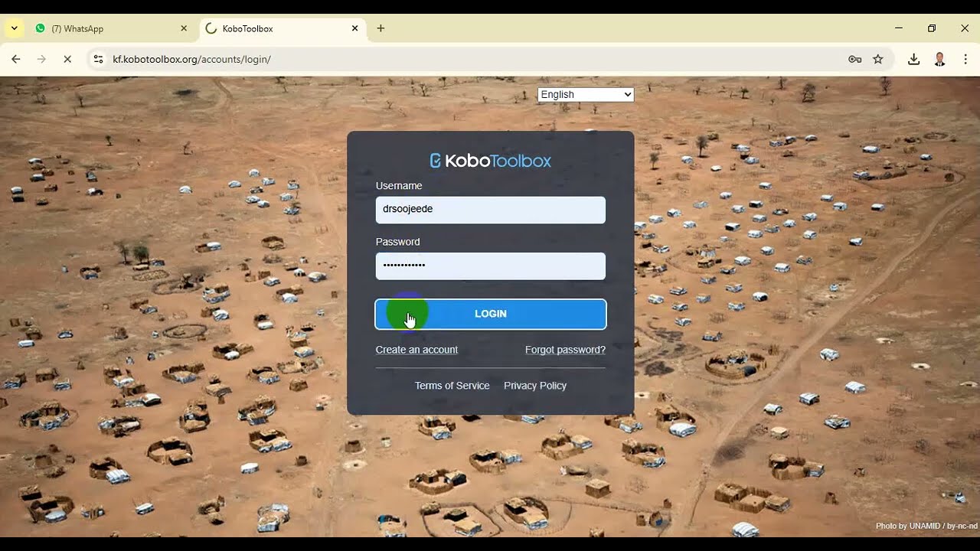Image resolution: width=980 pixels, height=551 pixels.
Task: Click the address bar URL
Action: 191,59
